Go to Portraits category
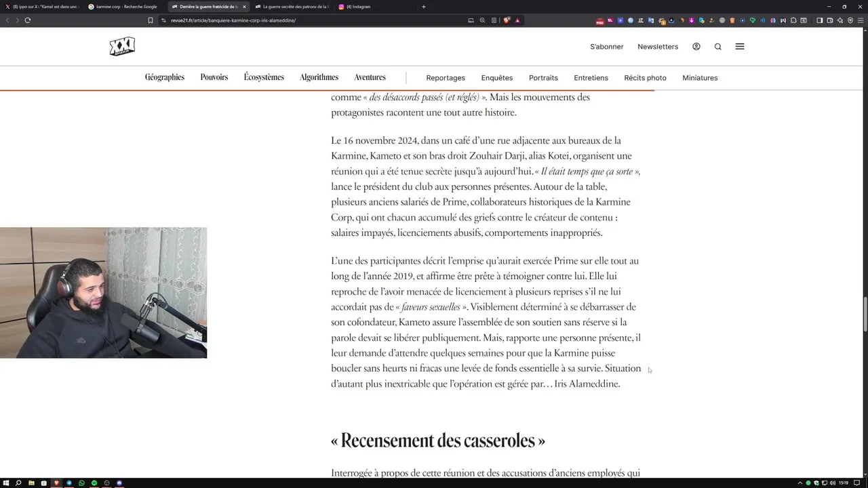This screenshot has height=488, width=868. [543, 78]
